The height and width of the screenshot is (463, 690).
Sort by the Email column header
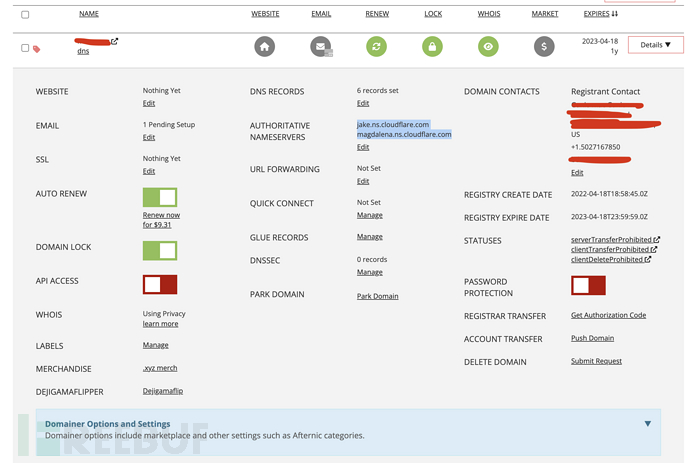321,14
